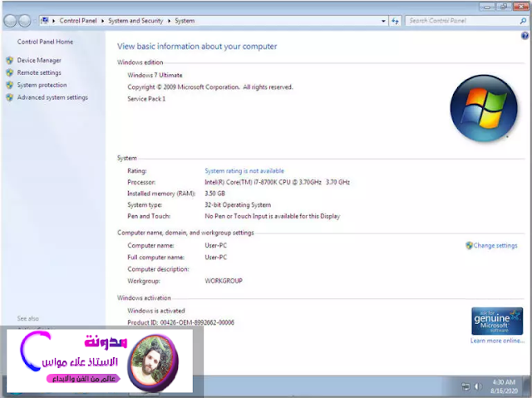This screenshot has height=398, width=532.
Task: Expand arrow before Control Panel breadcrumb
Action: tap(53, 21)
